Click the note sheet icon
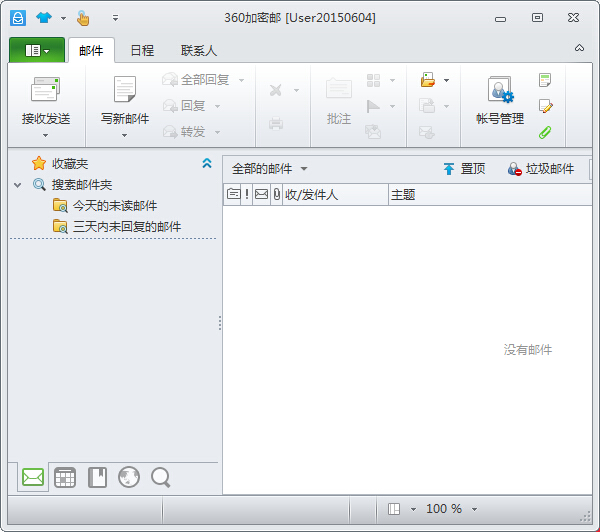 [x=545, y=80]
